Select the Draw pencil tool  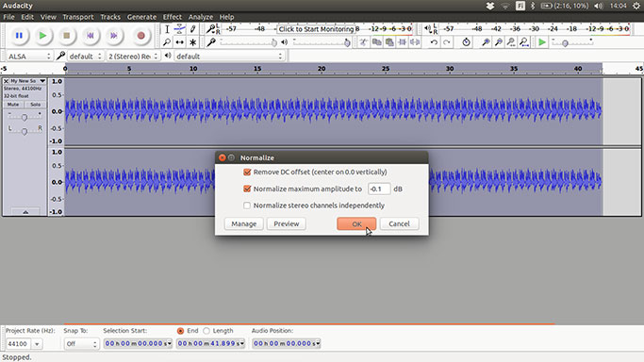point(192,29)
